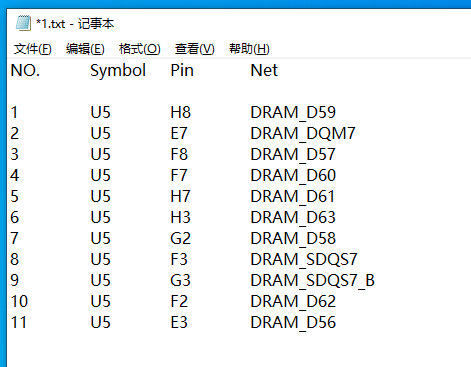Click the Notepad icon in title bar

pos(23,23)
